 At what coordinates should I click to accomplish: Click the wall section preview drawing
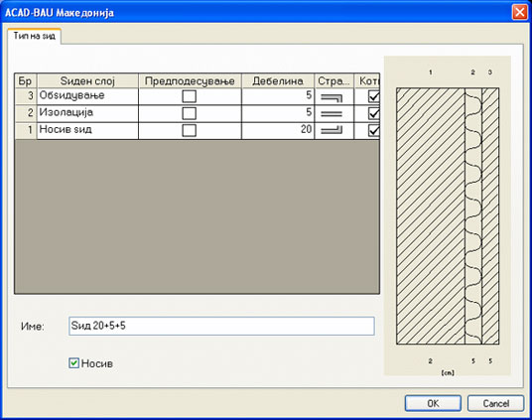click(x=448, y=216)
